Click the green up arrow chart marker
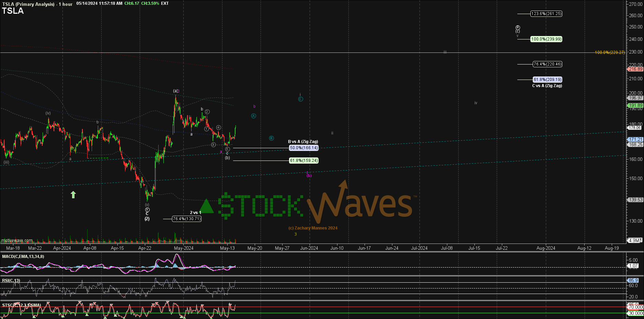This screenshot has height=319, width=644. (x=73, y=195)
